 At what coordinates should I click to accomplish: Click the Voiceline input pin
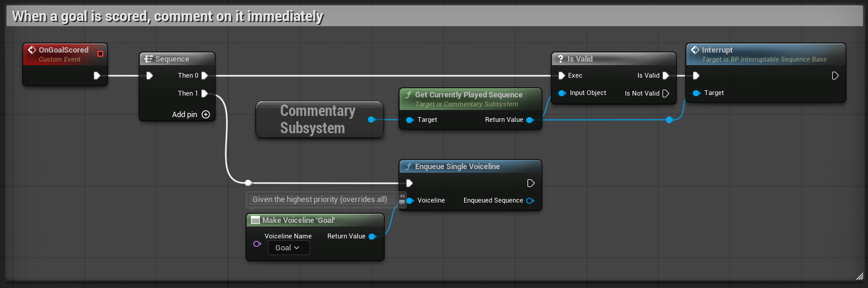click(410, 200)
